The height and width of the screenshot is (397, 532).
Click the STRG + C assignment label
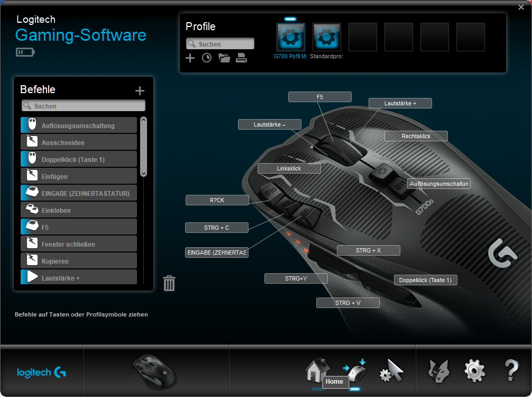point(217,228)
